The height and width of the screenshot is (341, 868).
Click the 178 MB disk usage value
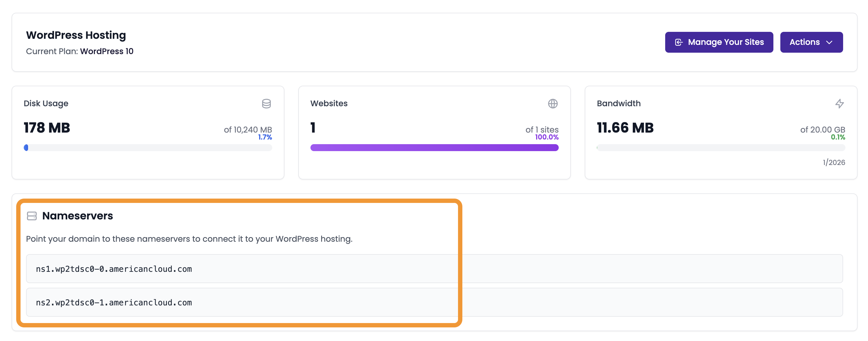tap(47, 128)
